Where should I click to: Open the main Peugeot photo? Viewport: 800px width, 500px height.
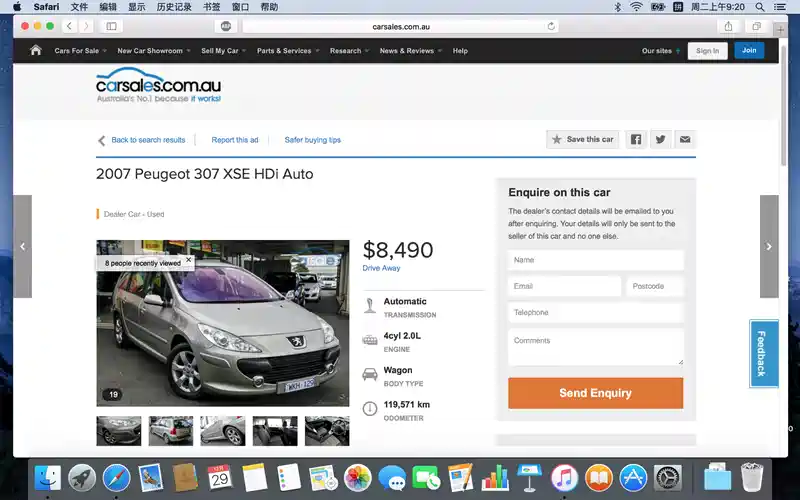(223, 323)
